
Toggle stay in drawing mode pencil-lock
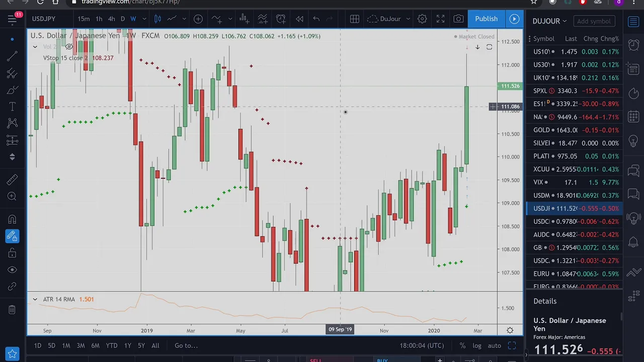click(x=12, y=236)
